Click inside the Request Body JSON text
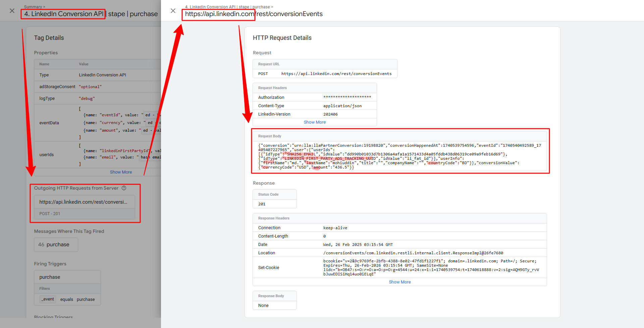Viewport: 644px width, 328px height. coord(399,156)
